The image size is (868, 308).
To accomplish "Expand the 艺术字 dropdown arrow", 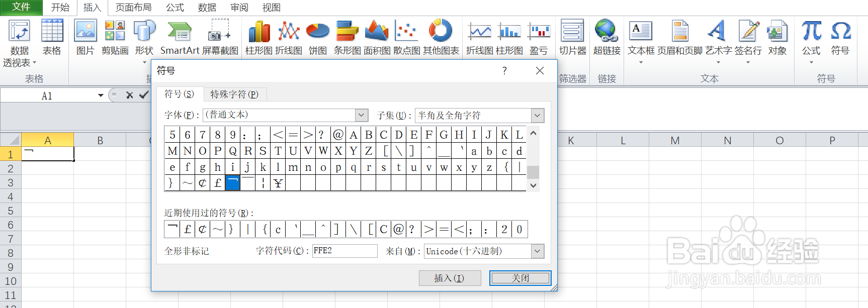I will coord(718,62).
